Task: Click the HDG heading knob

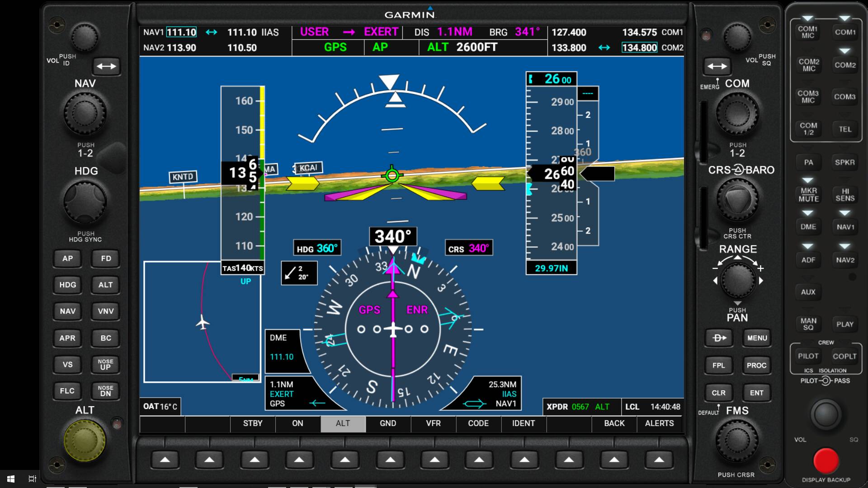Action: point(85,202)
